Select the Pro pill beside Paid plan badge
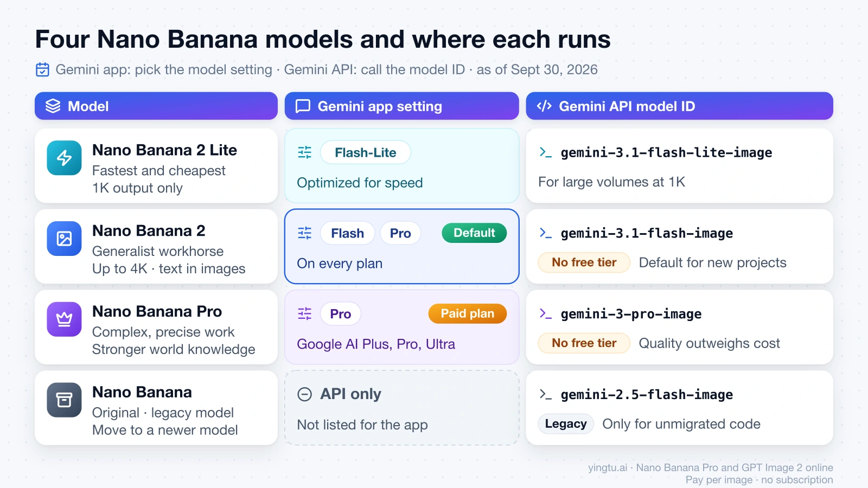This screenshot has height=488, width=868. [341, 313]
